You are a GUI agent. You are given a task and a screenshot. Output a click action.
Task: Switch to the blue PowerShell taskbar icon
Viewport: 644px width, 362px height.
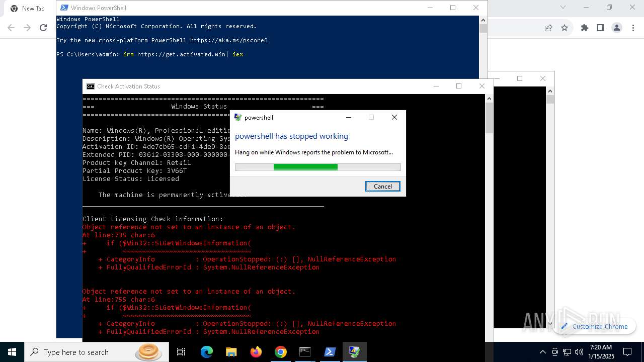[x=330, y=352]
